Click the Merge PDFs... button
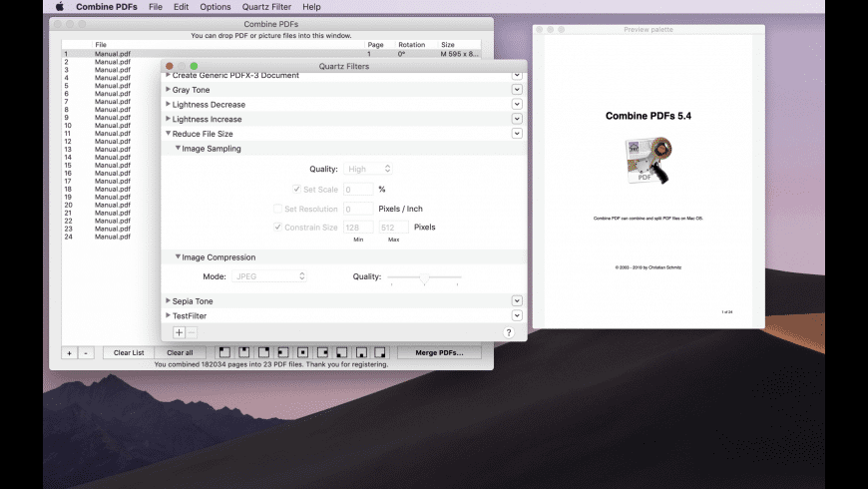The image size is (868, 489). click(x=439, y=352)
